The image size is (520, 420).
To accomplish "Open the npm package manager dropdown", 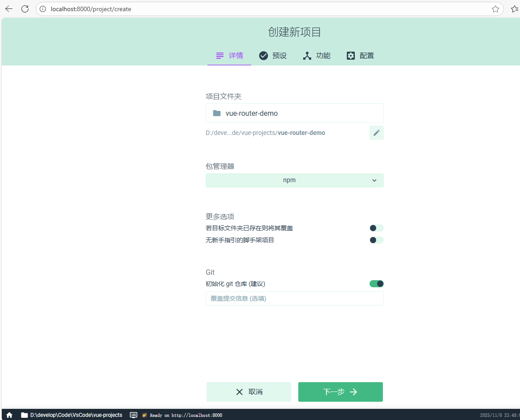I will [x=294, y=180].
